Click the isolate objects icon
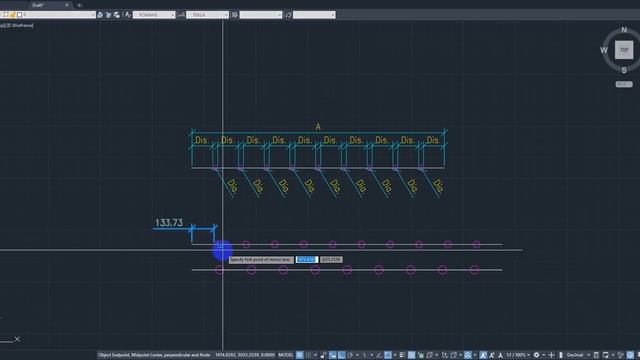This screenshot has width=640, height=360. pos(620,355)
